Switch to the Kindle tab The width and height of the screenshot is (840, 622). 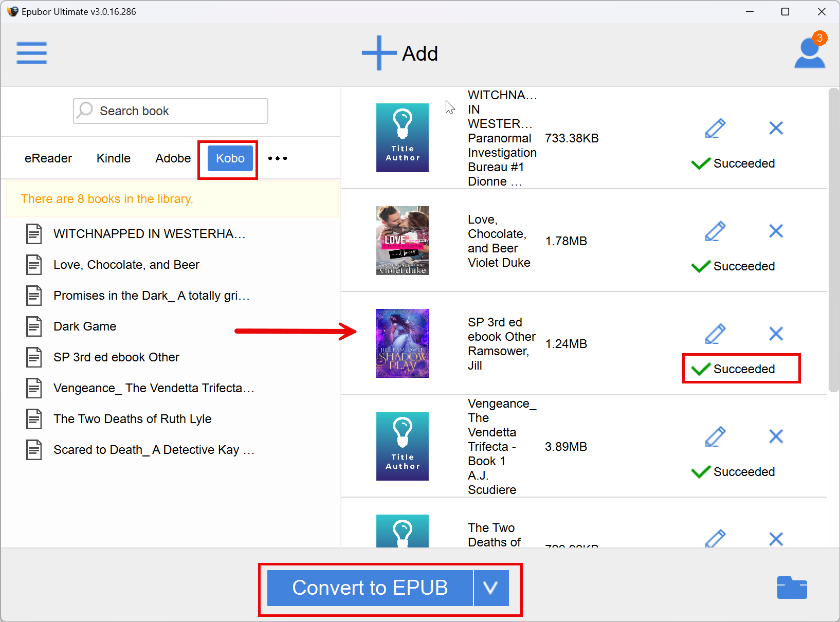point(114,158)
